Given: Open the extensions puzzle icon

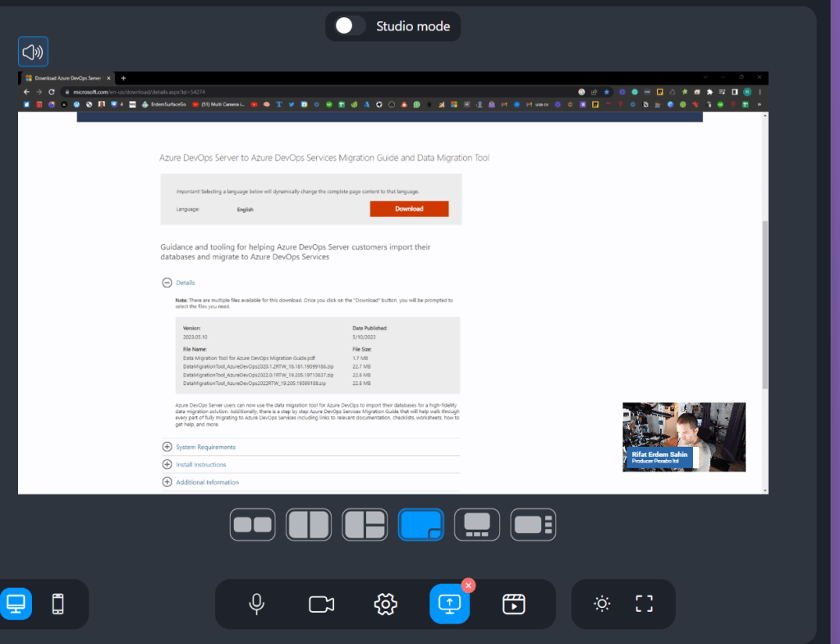Looking at the screenshot, I should [x=709, y=92].
